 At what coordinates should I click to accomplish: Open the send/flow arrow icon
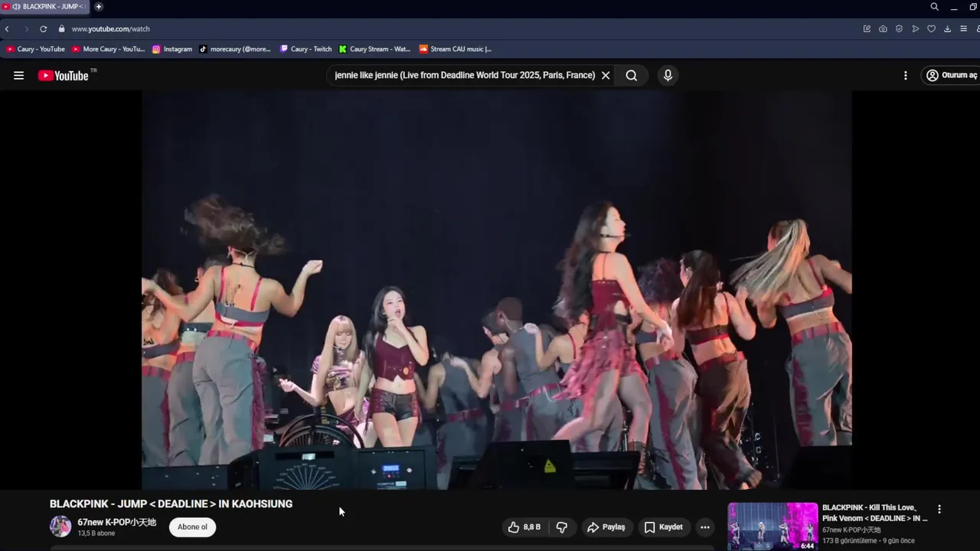(x=915, y=28)
